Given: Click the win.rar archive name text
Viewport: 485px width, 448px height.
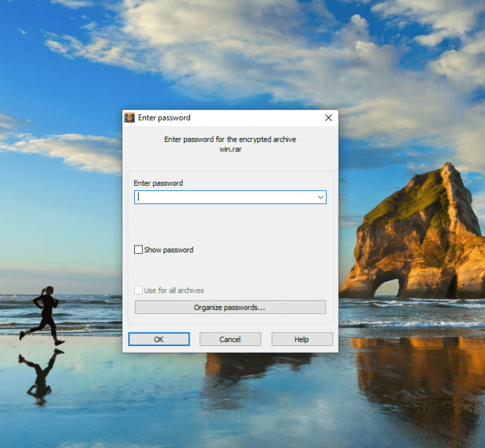Looking at the screenshot, I should coord(230,150).
